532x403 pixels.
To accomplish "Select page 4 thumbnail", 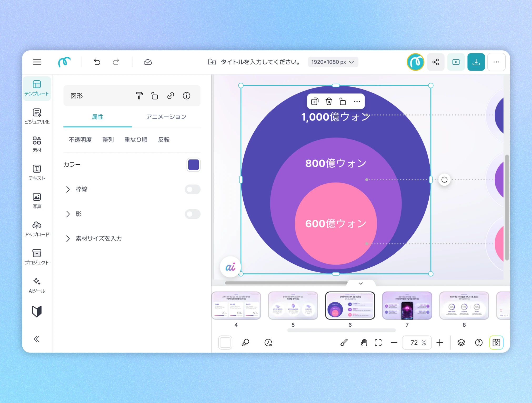I will 236,306.
